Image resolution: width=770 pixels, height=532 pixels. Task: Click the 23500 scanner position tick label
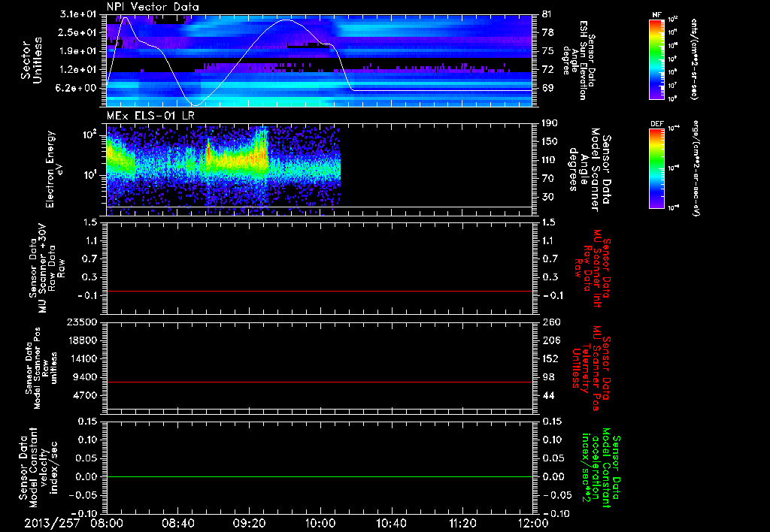point(83,322)
